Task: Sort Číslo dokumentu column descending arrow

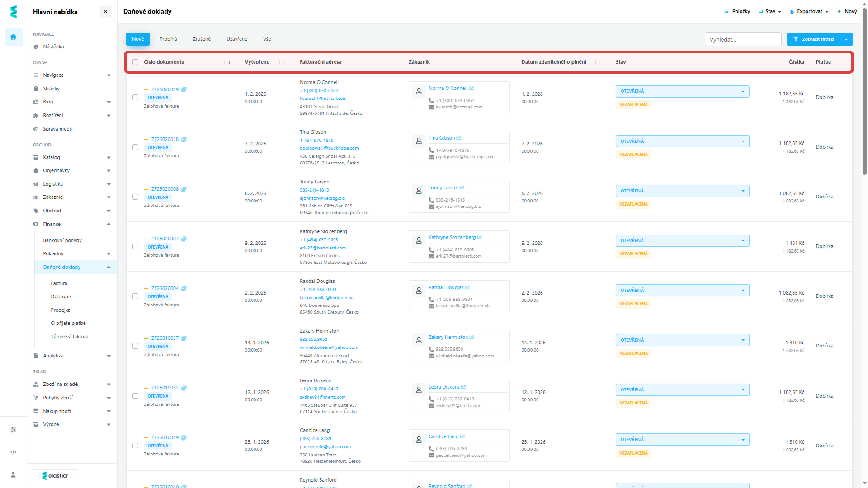Action: pos(229,62)
